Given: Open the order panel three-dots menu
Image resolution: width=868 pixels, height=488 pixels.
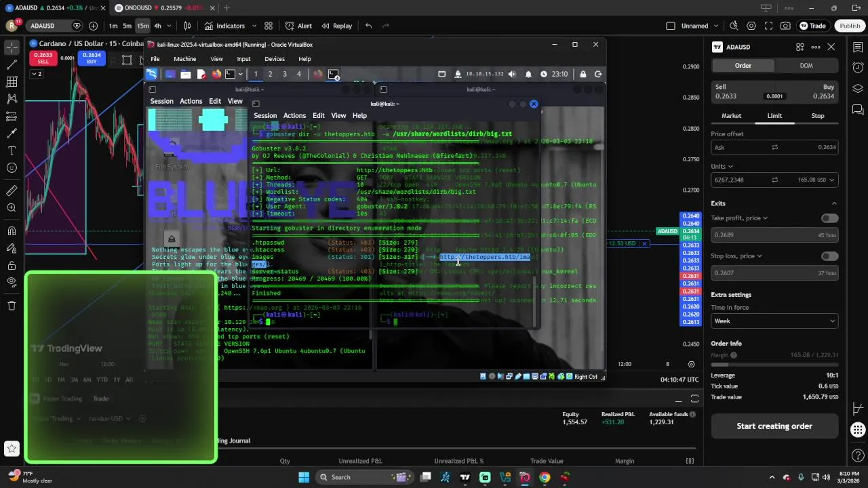Looking at the screenshot, I should tap(816, 47).
